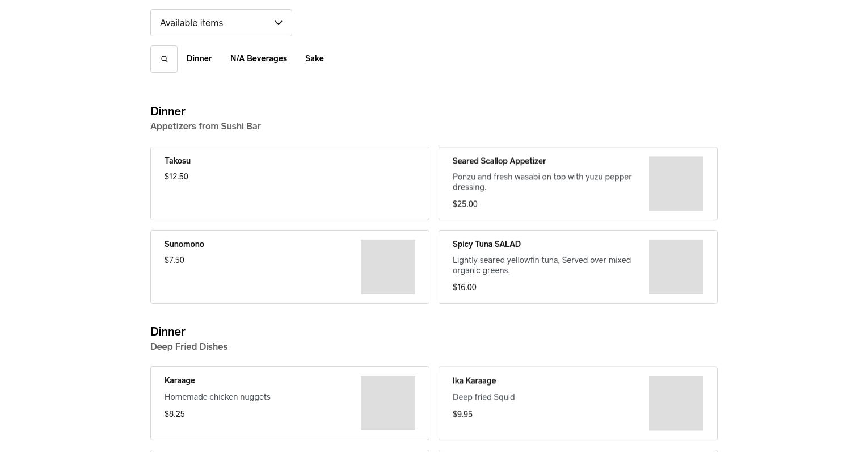Open the Spicy Tuna SALAD title
868x452 pixels.
[487, 244]
